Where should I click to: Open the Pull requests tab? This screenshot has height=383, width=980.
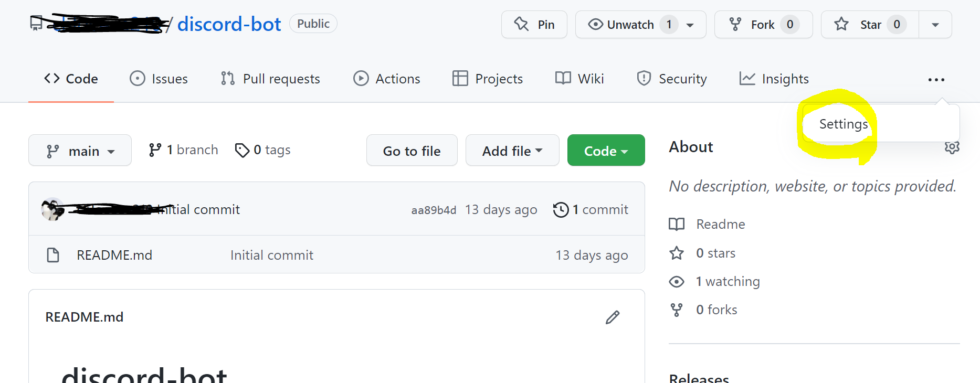tap(270, 79)
